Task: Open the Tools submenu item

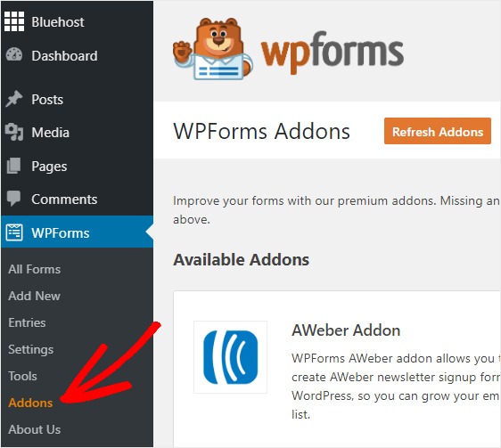Action: click(x=22, y=376)
